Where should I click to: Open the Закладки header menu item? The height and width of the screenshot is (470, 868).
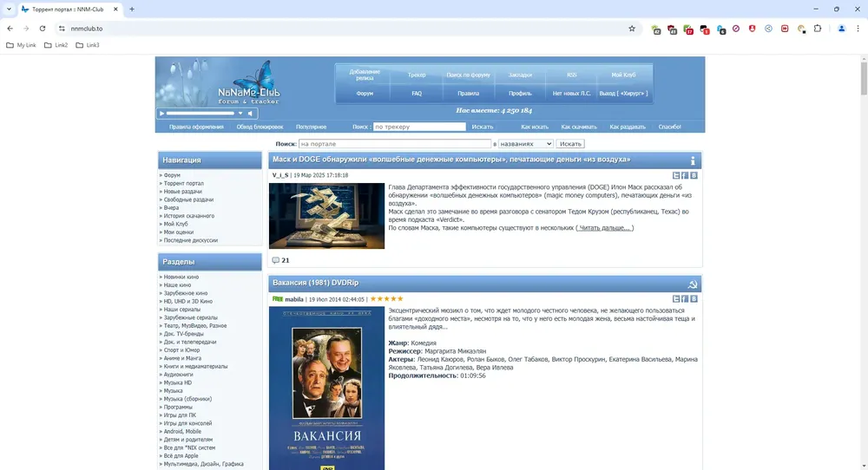(520, 75)
